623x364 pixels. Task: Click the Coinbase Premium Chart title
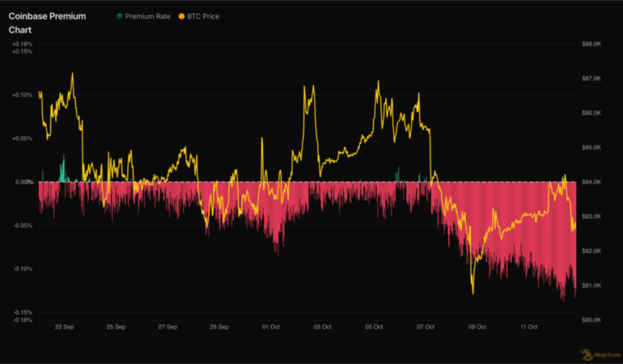[x=47, y=23]
